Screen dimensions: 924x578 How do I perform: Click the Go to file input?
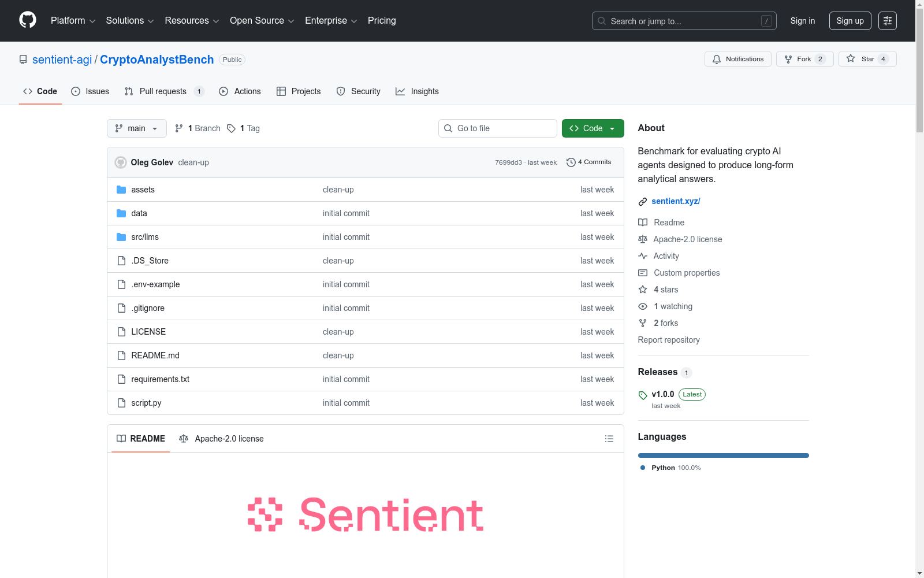[498, 128]
